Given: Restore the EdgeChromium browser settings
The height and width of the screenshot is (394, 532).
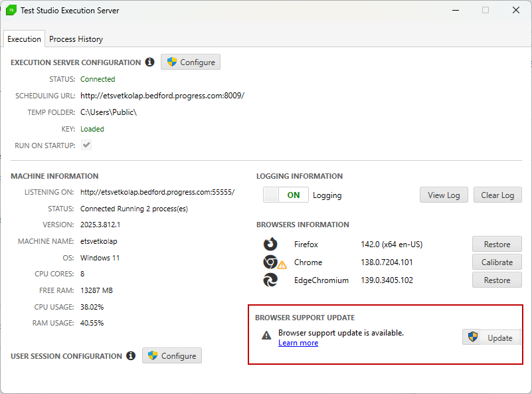Looking at the screenshot, I should point(497,280).
